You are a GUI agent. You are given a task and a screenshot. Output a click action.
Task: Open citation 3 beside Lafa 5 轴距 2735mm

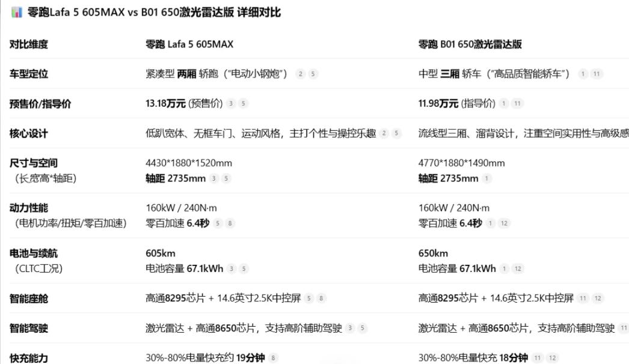214,178
